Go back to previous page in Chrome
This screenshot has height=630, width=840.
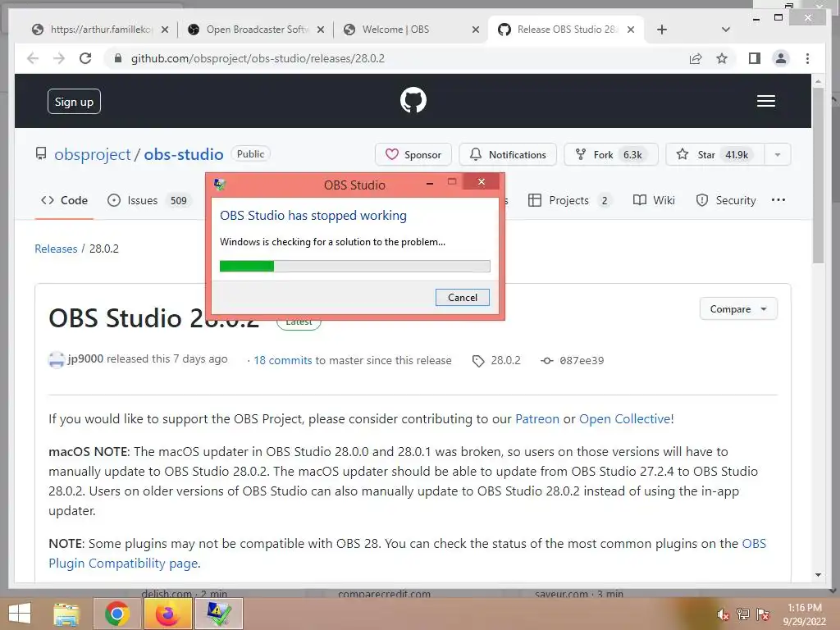point(33,58)
